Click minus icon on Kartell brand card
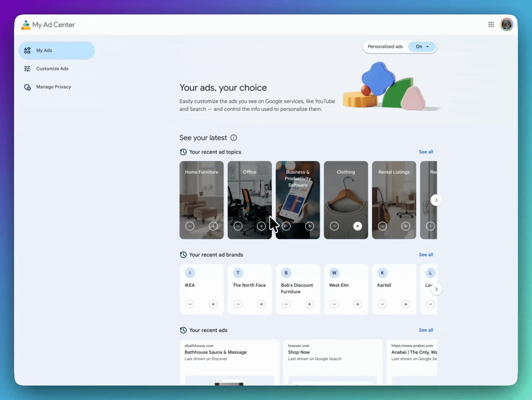The width and height of the screenshot is (532, 400). point(382,304)
